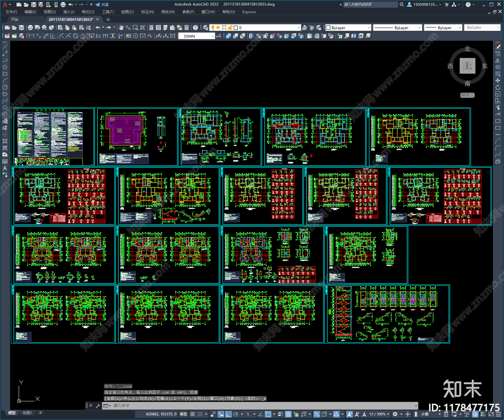This screenshot has width=504, height=420.
Task: Open the Quick Calculator icon
Action: point(186,28)
